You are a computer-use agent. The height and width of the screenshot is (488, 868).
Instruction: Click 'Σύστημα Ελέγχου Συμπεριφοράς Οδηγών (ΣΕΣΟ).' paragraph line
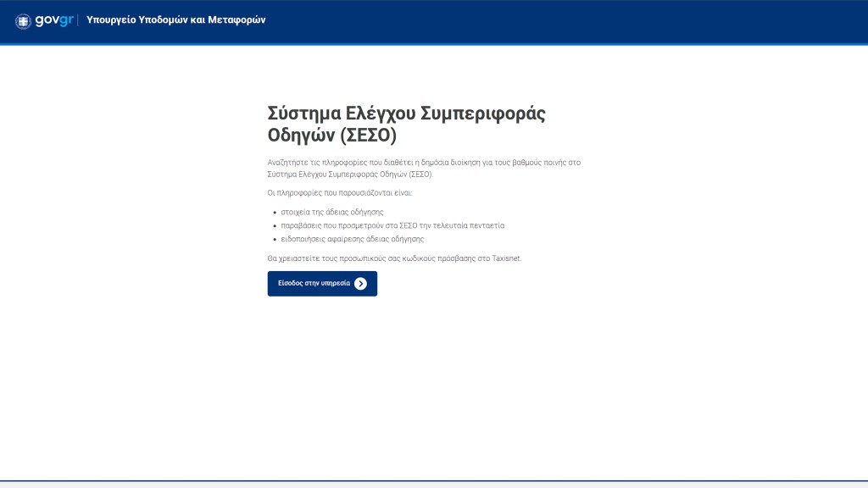click(349, 175)
